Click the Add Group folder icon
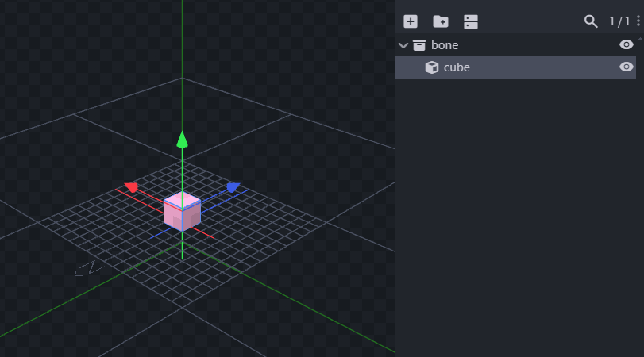 click(x=440, y=21)
